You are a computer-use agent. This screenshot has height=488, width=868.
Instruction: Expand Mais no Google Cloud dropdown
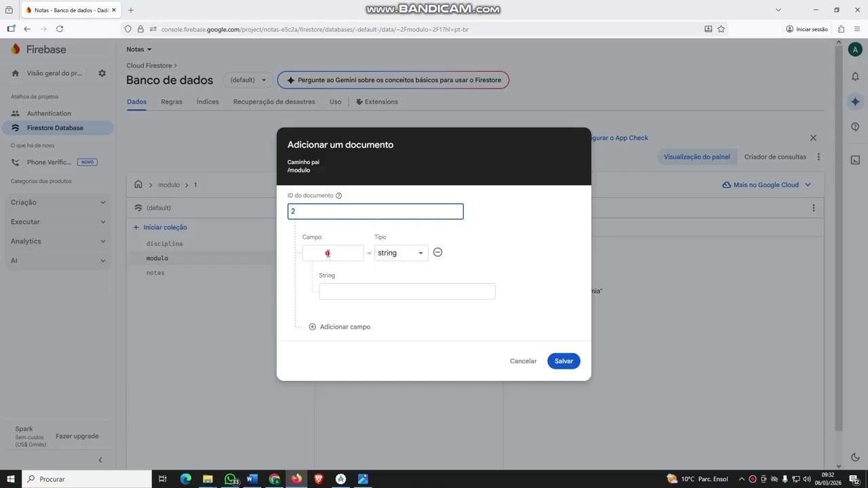click(x=766, y=184)
